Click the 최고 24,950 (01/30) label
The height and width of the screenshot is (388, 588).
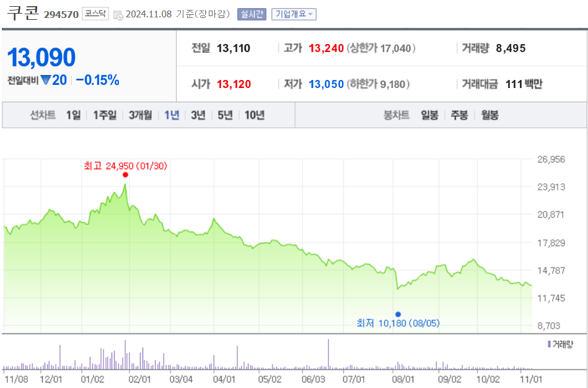click(126, 166)
